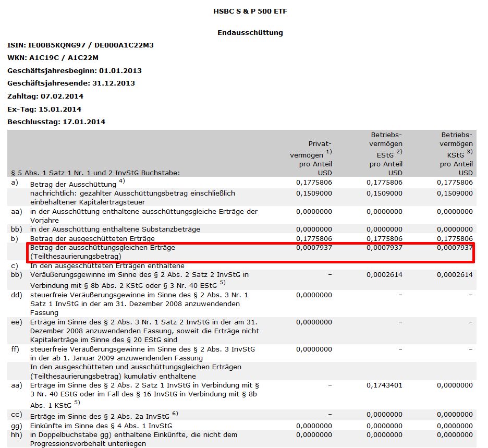Click the Privatvermögen value in the dd) row
Image resolution: width=488 pixels, height=448 pixels.
pyautogui.click(x=314, y=295)
